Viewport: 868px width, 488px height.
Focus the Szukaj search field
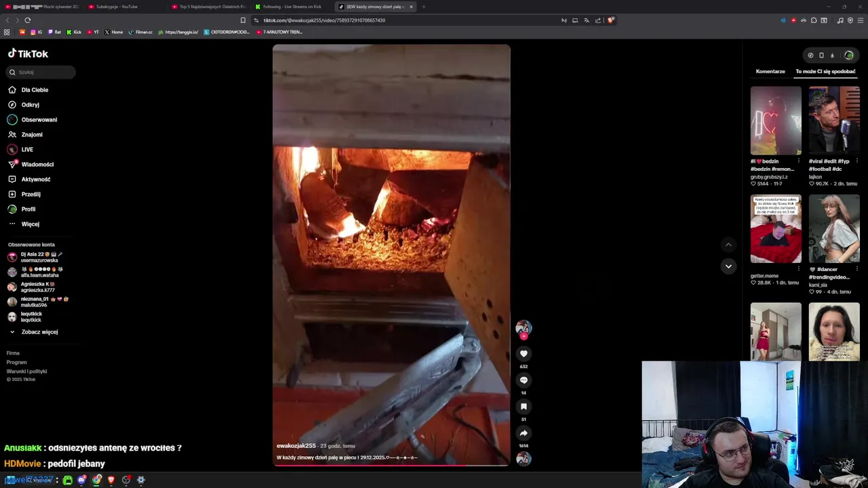pos(41,72)
